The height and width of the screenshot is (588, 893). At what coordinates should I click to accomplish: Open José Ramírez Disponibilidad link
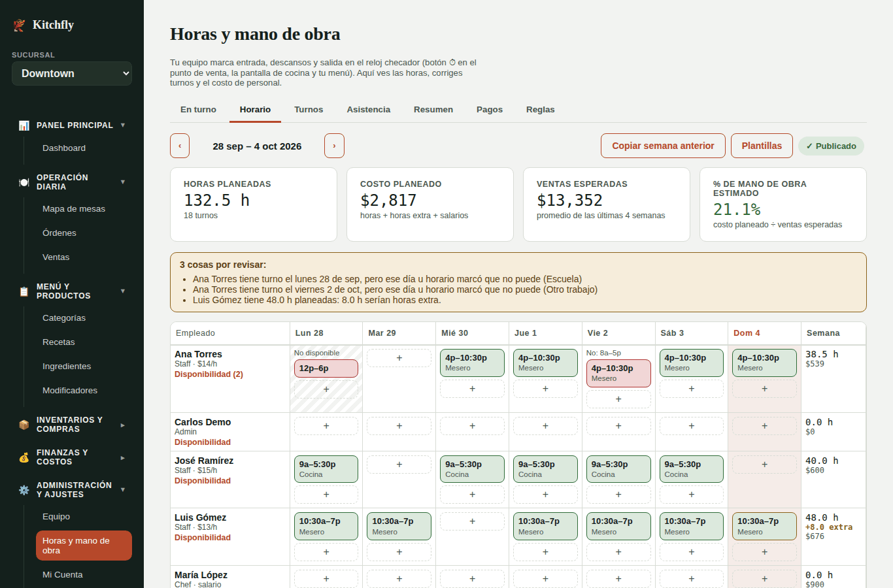point(203,481)
